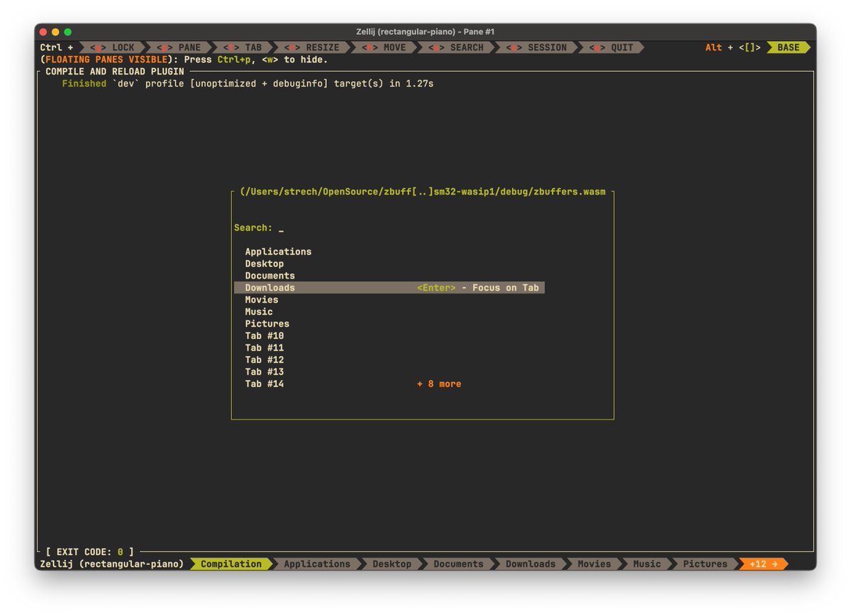Click the 'Finished dev profile' output line
This screenshot has width=851, height=616.
[247, 84]
